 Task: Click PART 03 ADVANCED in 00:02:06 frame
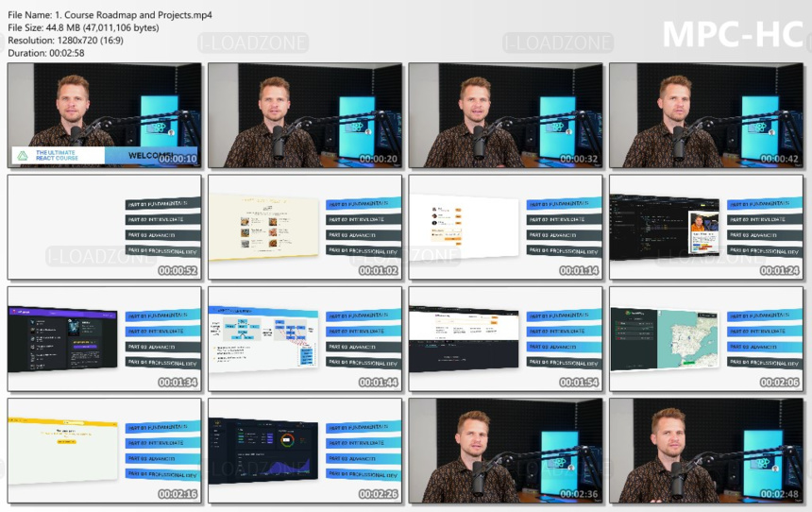point(765,347)
